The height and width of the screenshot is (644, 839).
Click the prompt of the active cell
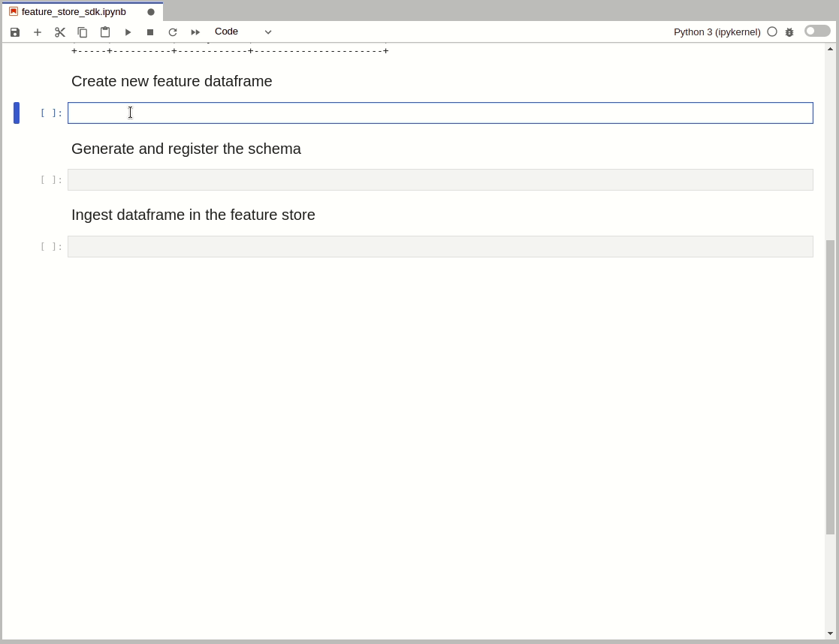pyautogui.click(x=51, y=113)
